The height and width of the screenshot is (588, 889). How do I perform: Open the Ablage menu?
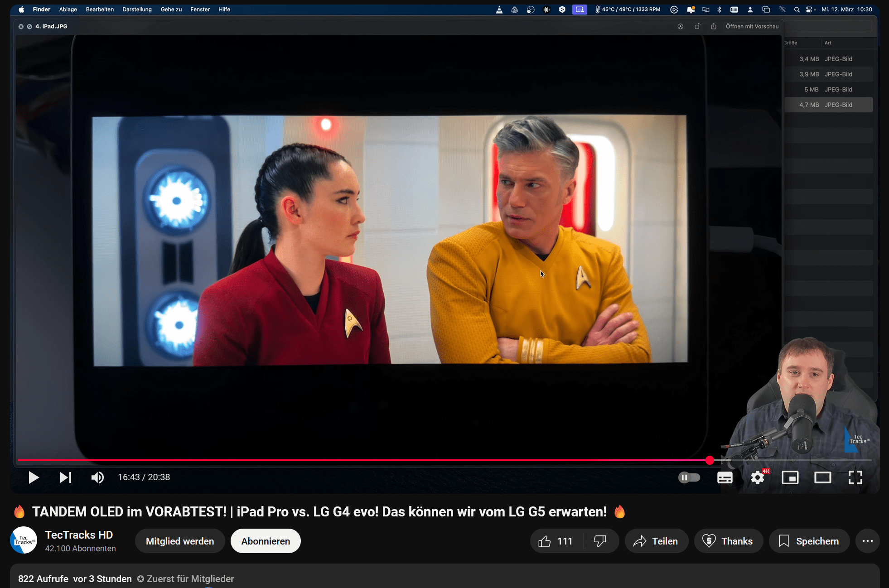pos(68,10)
